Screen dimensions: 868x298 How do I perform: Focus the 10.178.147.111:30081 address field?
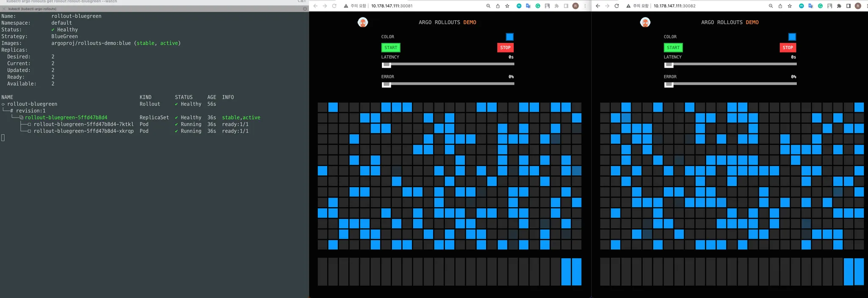[392, 6]
